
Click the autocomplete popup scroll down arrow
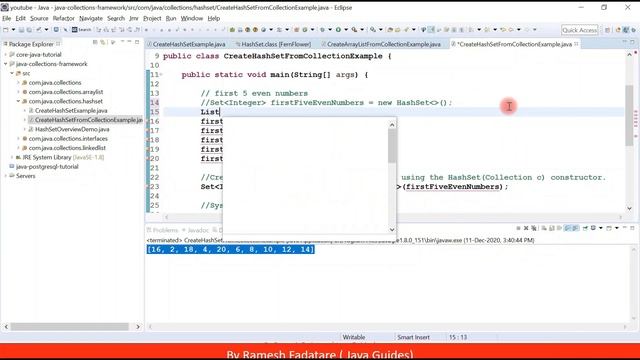point(392,230)
